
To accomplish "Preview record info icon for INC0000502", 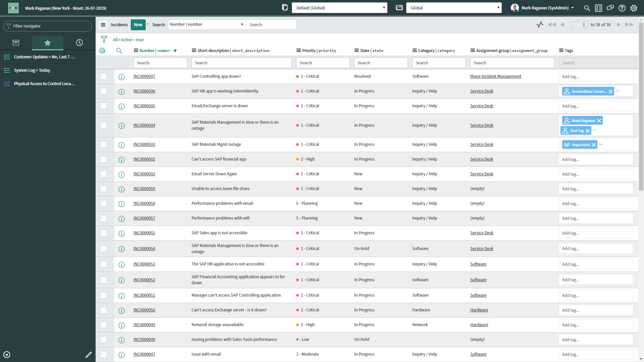I will click(121, 160).
